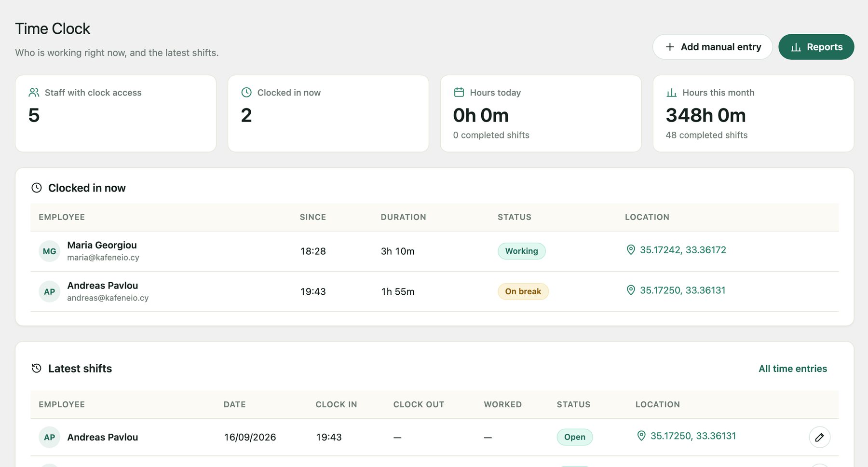Edit Andreas Pavlou's open shift with the pencil icon

(819, 438)
